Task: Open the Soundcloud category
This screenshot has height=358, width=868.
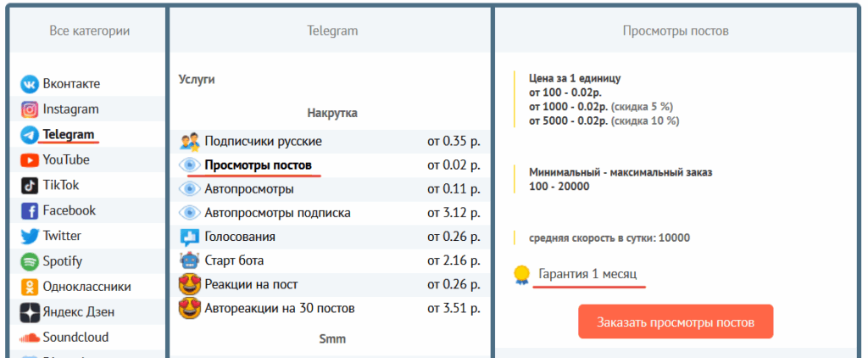Action: tap(75, 338)
